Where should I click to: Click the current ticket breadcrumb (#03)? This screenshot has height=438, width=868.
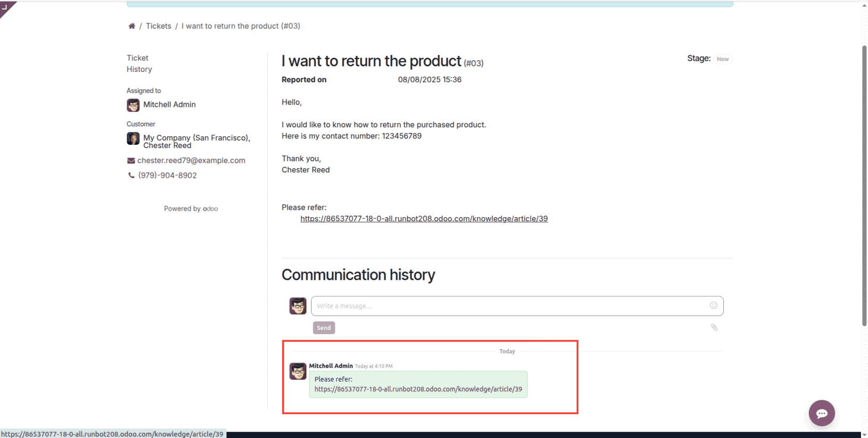(x=241, y=26)
